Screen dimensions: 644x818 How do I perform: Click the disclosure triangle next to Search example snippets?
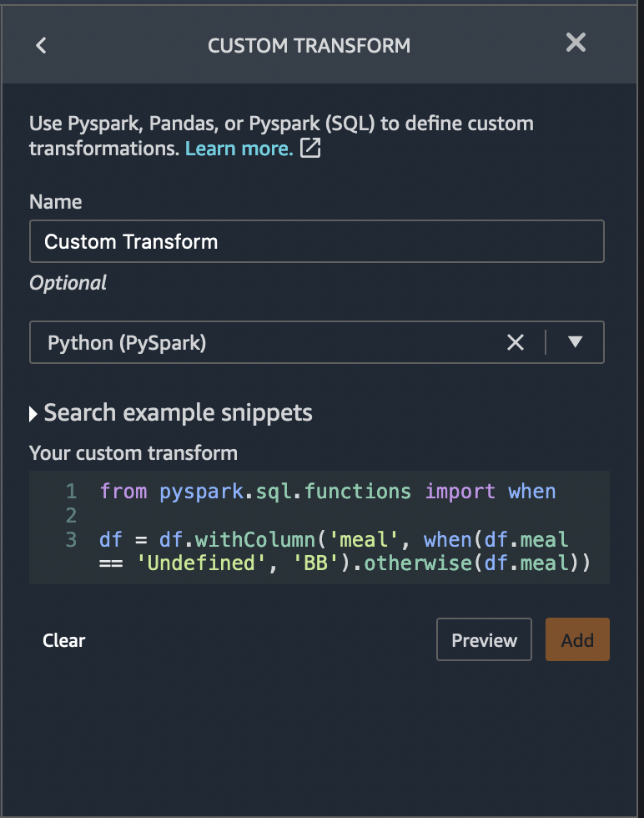click(x=33, y=412)
